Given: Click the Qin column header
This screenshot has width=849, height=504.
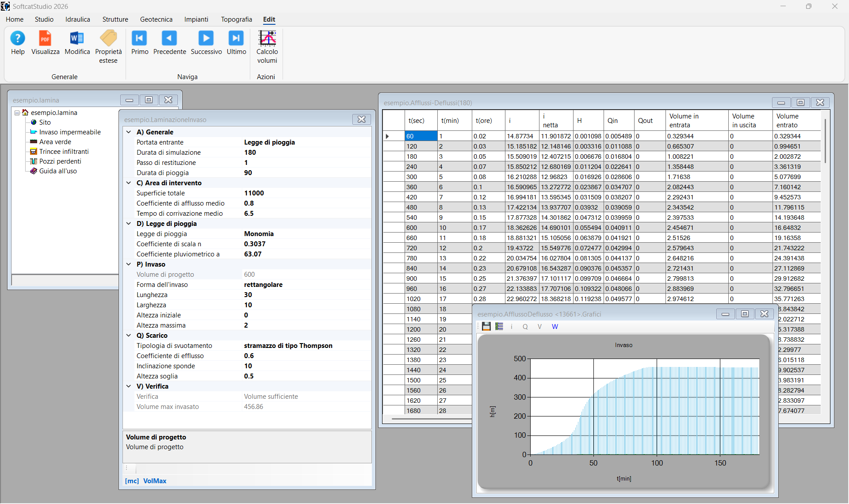Looking at the screenshot, I should 619,121.
